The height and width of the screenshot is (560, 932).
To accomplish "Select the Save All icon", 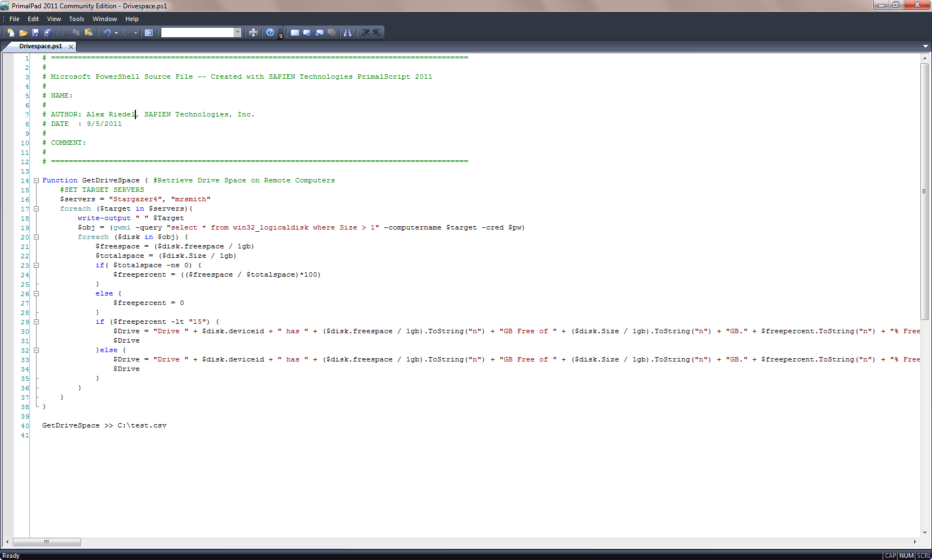I will point(48,32).
